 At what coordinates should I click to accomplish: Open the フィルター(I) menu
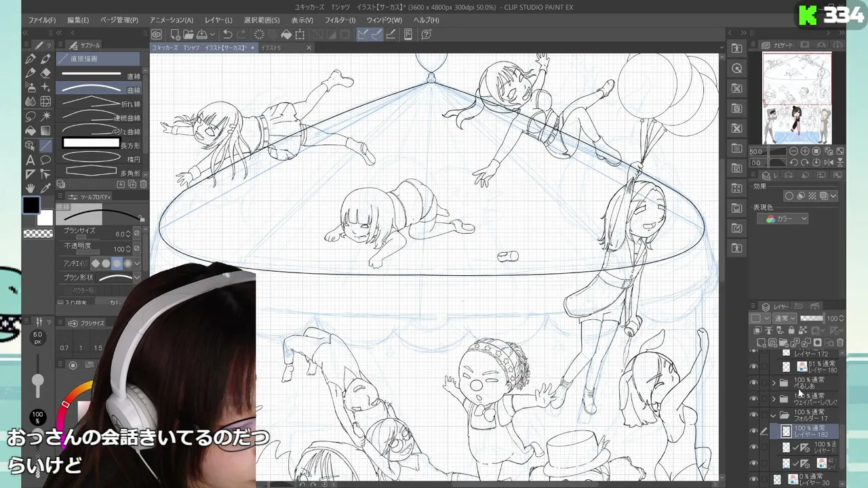click(x=340, y=20)
